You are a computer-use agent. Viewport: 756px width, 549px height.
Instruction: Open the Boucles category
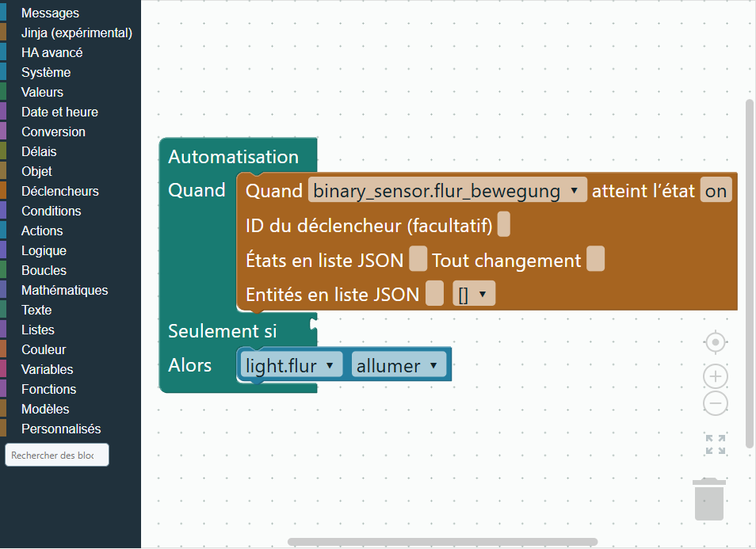[x=71, y=270]
